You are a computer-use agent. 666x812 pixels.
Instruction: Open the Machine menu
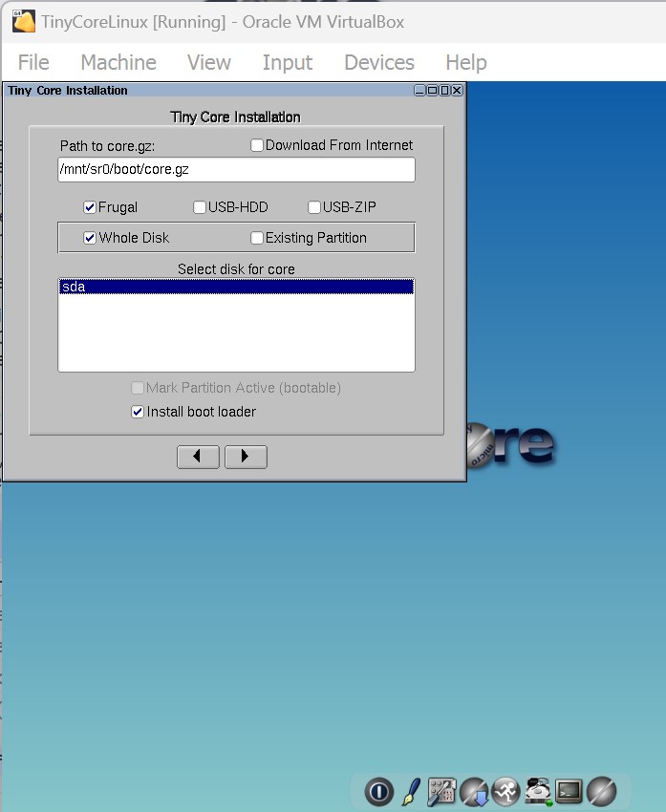tap(118, 62)
